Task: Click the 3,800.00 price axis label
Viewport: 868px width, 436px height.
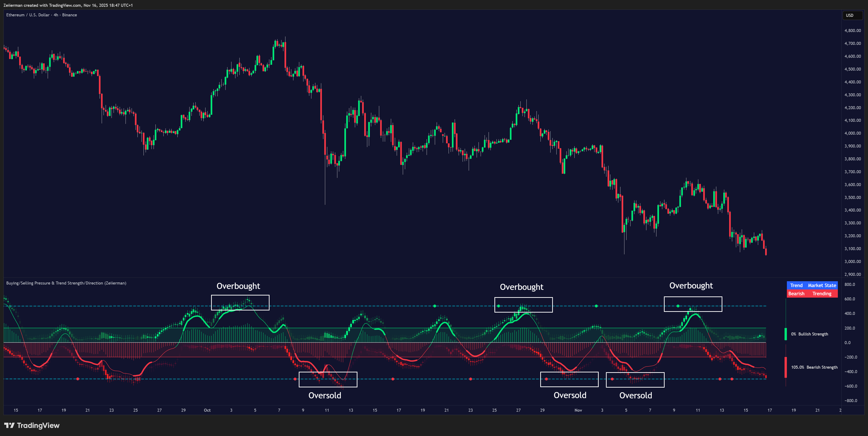Action: coord(853,159)
